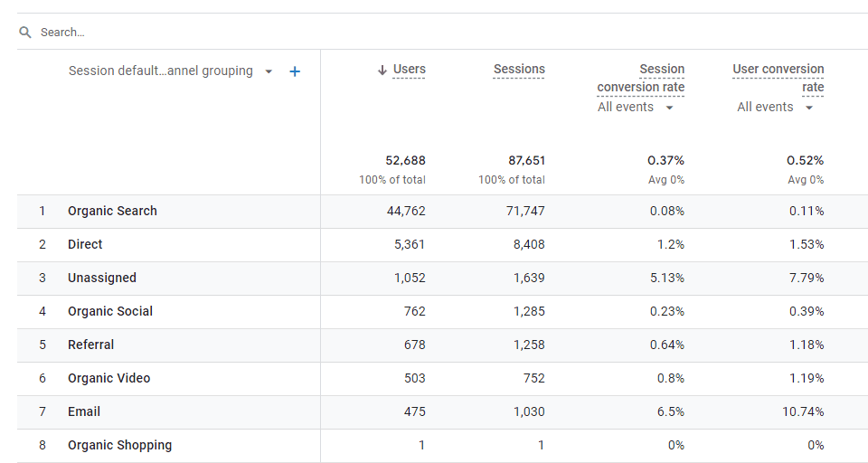Select the Direct channel row
Screen dimensions: 868x463
point(442,245)
